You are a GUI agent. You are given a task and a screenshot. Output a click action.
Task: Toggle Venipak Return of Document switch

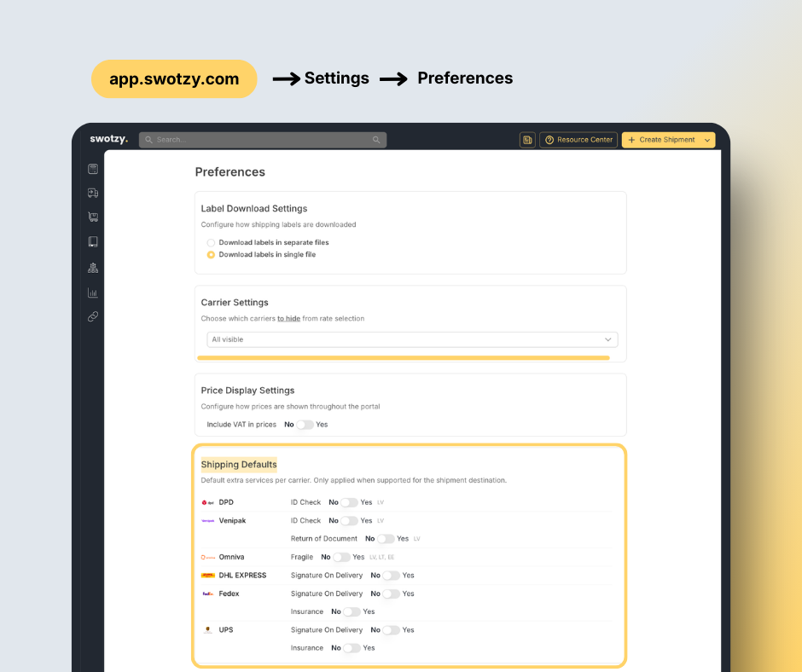386,538
